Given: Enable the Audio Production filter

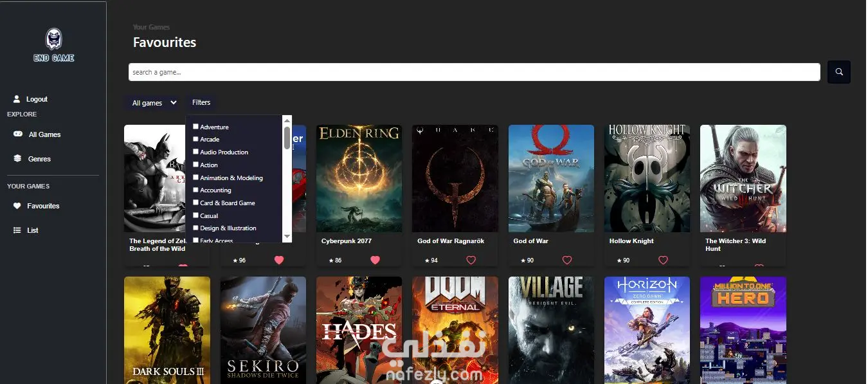Looking at the screenshot, I should (x=195, y=152).
